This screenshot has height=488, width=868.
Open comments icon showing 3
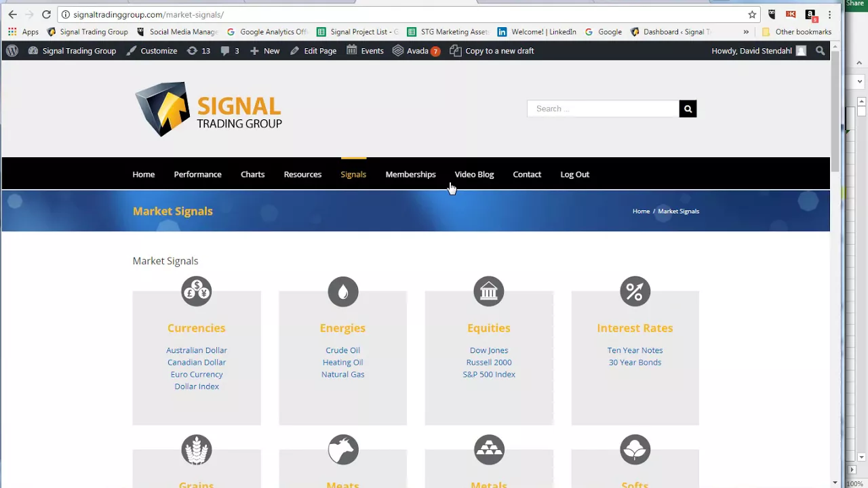(x=229, y=51)
